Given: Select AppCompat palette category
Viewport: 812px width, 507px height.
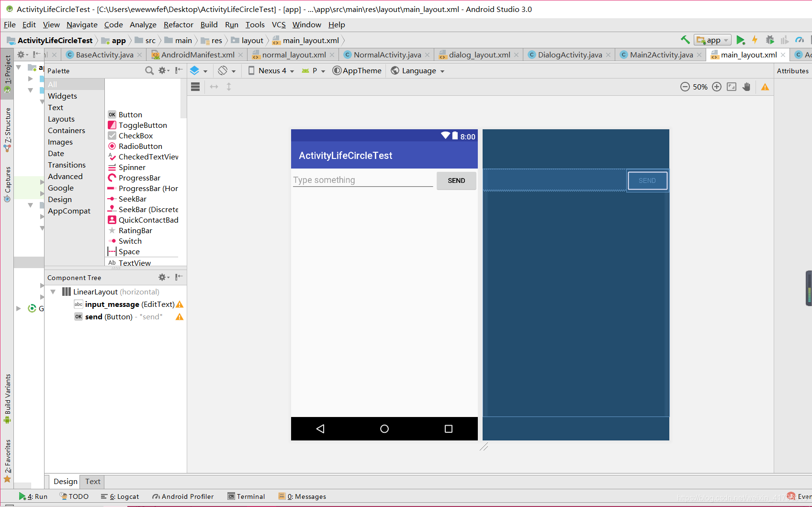Looking at the screenshot, I should pos(69,211).
